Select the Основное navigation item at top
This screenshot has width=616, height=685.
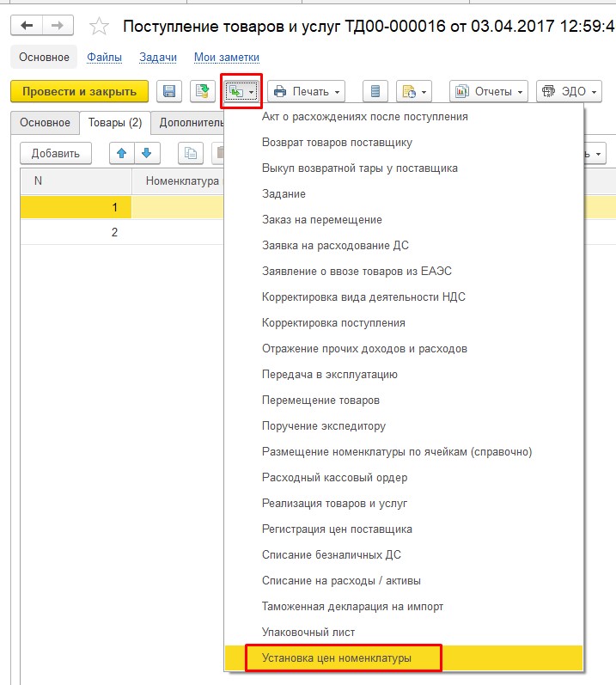coord(44,58)
